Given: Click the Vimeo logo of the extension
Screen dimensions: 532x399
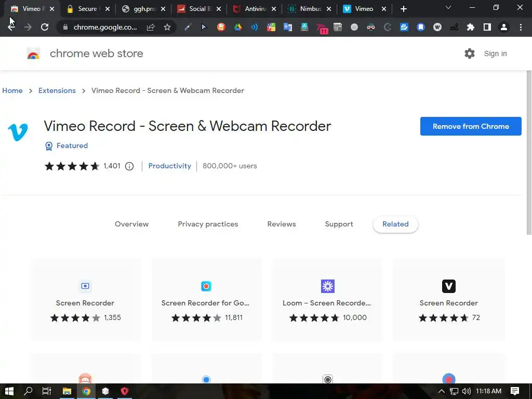Looking at the screenshot, I should pyautogui.click(x=18, y=132).
